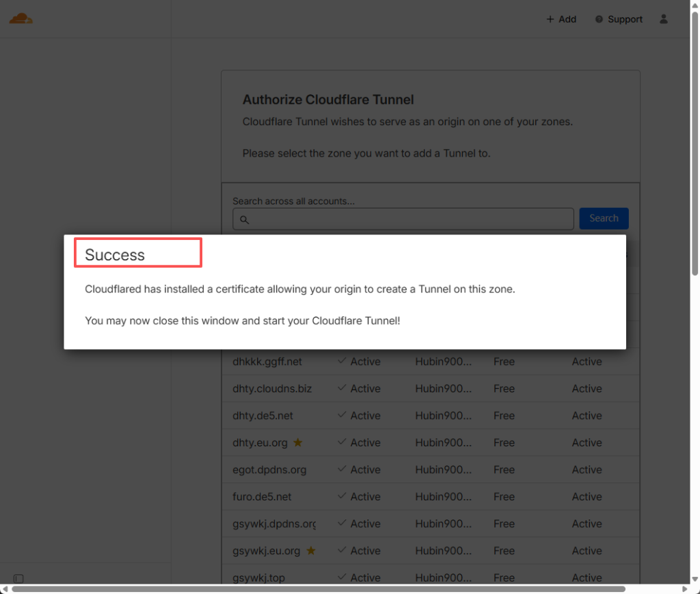Select the egot.dpdns.org zone

tap(269, 470)
